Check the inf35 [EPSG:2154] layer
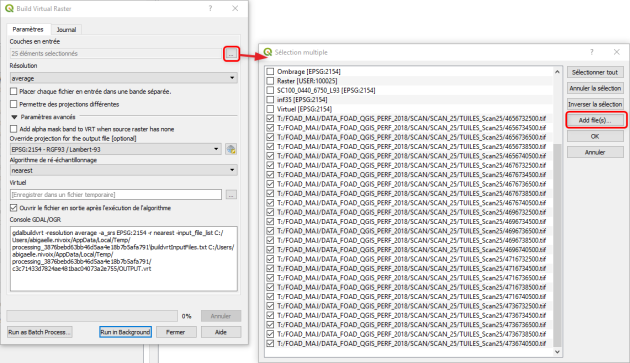This screenshot has width=630, height=363. 270,100
